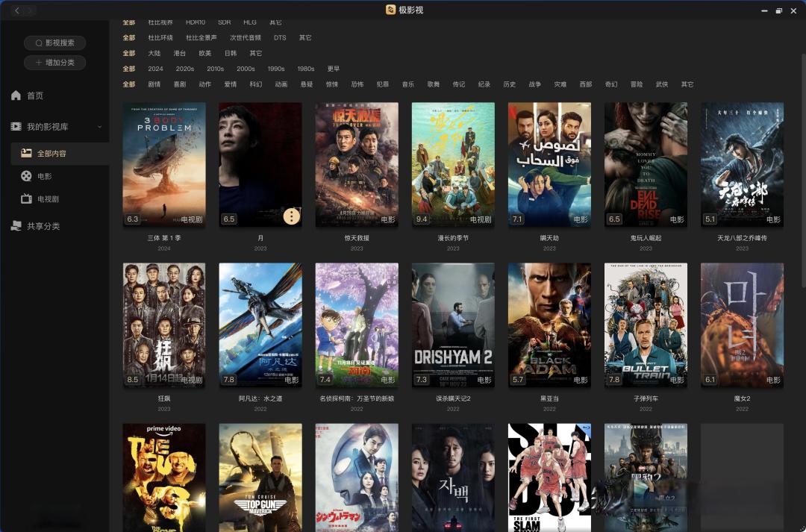Select the 悬疑 genre filter

point(307,84)
